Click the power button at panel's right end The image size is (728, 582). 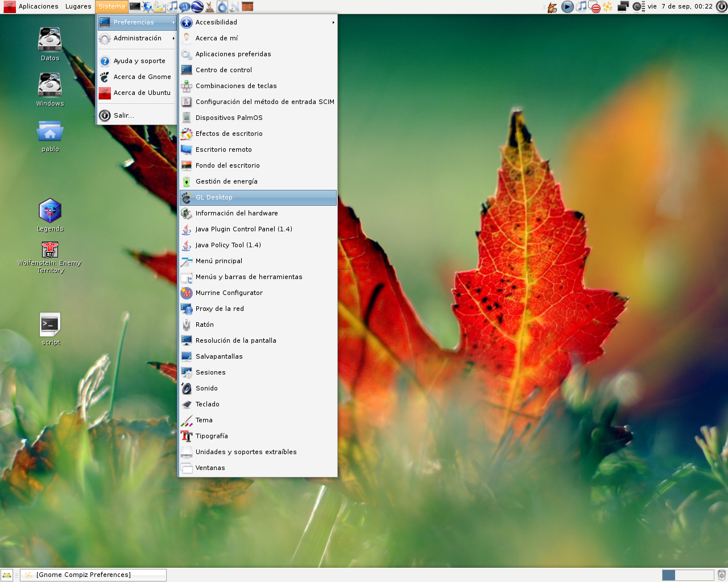[721, 7]
